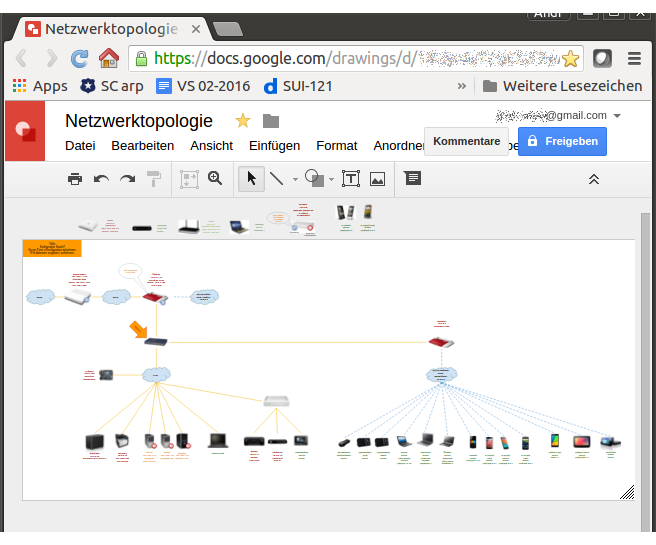
Task: Expand the Gmail account dropdown
Action: [x=618, y=116]
